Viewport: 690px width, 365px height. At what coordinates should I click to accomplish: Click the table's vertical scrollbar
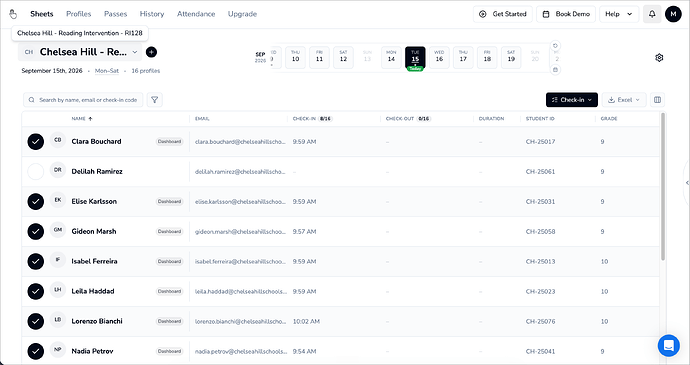click(663, 187)
